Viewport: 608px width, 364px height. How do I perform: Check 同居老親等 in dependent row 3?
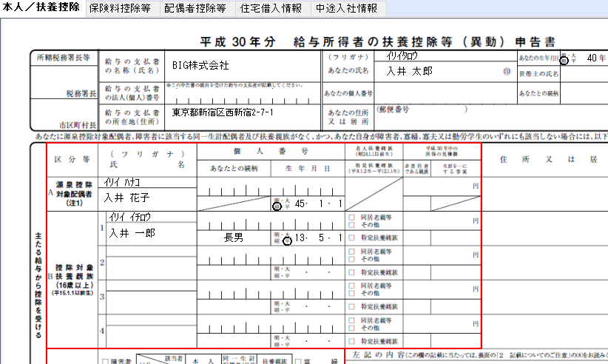coord(351,286)
